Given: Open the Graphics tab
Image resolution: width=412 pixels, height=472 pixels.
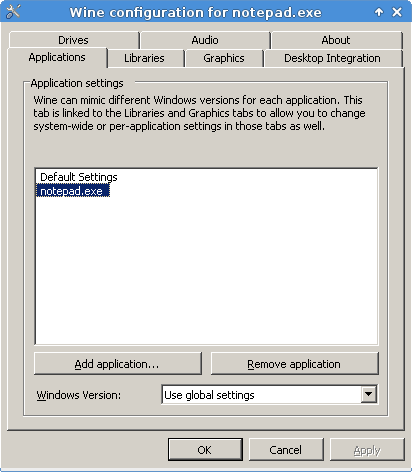Looking at the screenshot, I should pos(224,58).
